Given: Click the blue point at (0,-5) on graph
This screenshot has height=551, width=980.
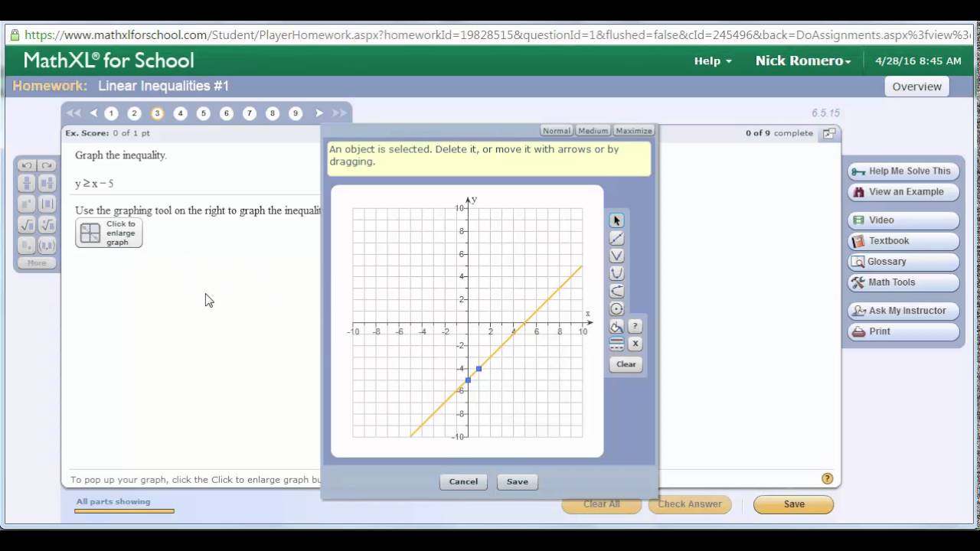Looking at the screenshot, I should pyautogui.click(x=468, y=380).
